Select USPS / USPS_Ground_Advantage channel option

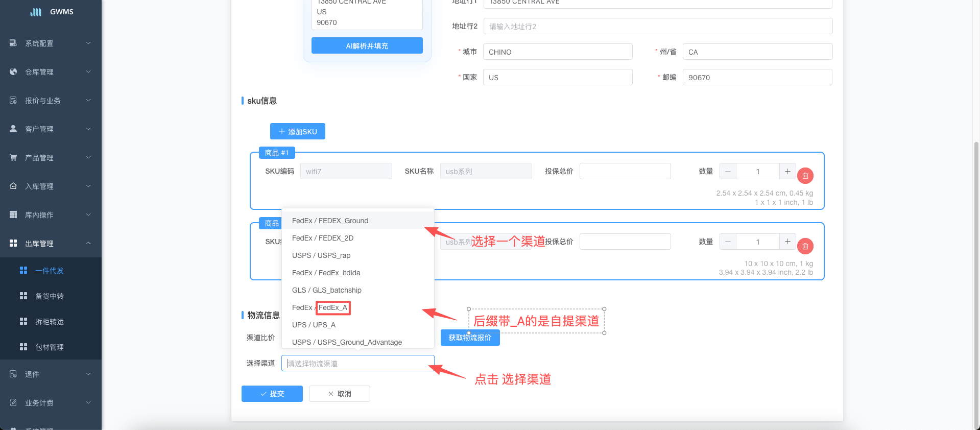(x=357, y=342)
